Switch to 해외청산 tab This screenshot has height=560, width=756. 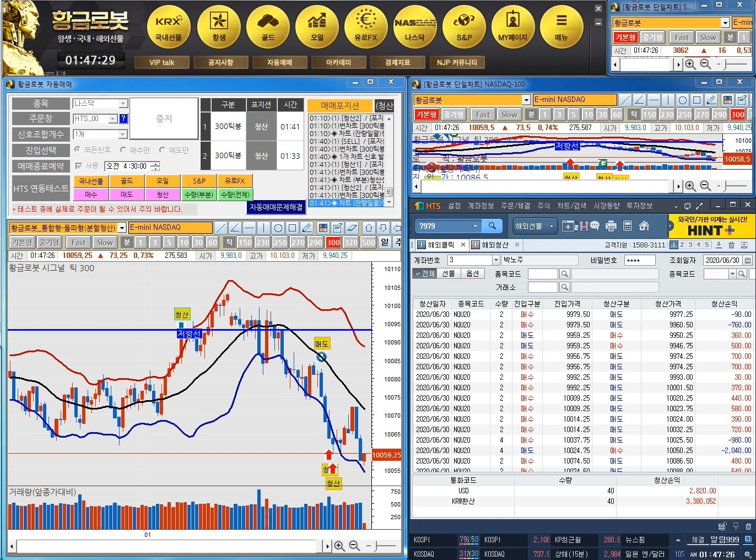coord(494,245)
